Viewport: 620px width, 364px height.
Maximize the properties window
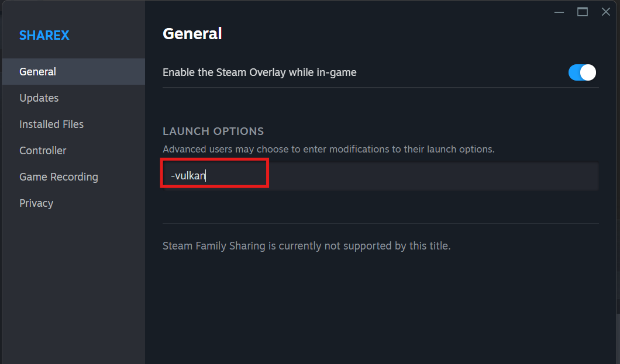click(583, 12)
